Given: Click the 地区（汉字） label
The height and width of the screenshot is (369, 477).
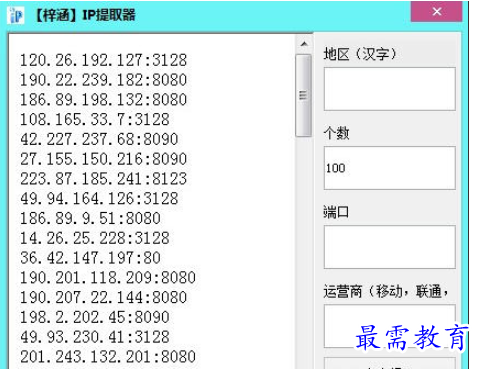Looking at the screenshot, I should pos(360,54).
